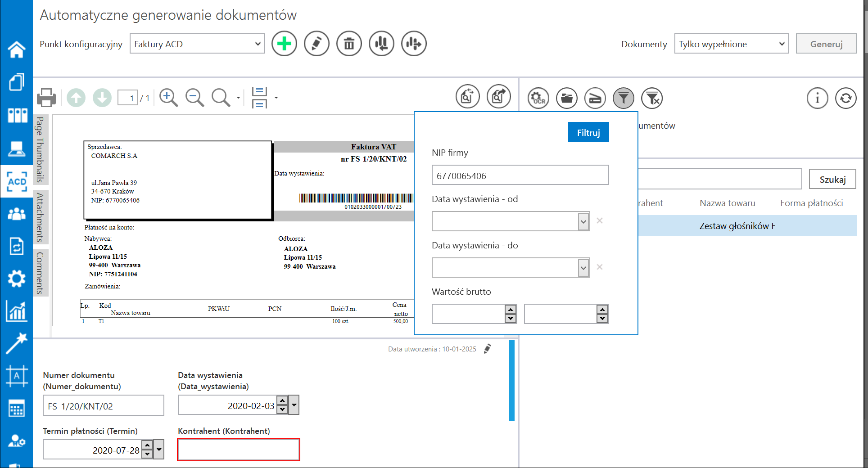
Task: Clear the 'Data wystawienia - do' date
Action: [x=600, y=267]
